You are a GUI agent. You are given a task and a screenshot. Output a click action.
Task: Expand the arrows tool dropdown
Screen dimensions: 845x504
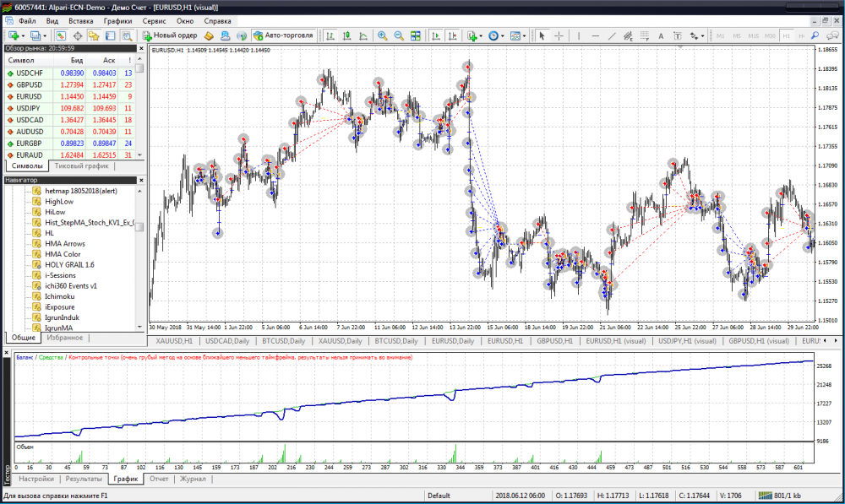tap(703, 36)
